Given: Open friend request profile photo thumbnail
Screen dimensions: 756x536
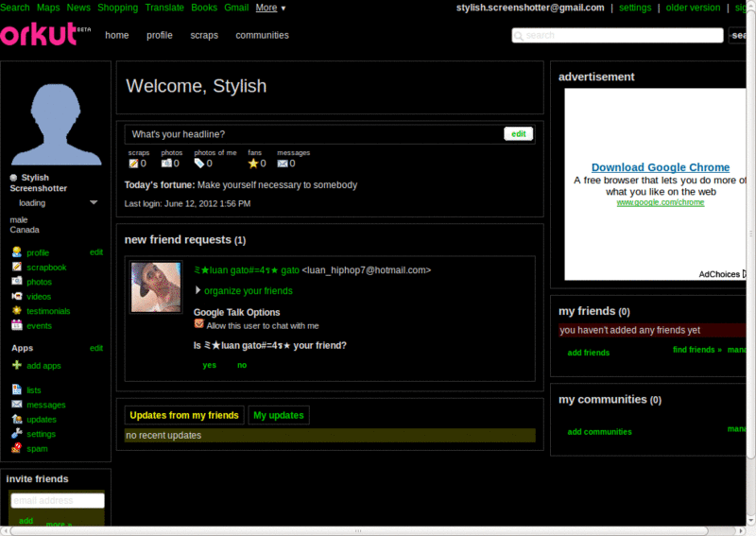Looking at the screenshot, I should 156,287.
